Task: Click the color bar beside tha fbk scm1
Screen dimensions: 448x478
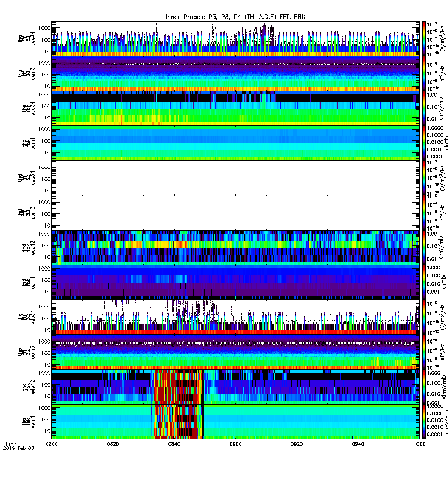Action: click(x=424, y=143)
